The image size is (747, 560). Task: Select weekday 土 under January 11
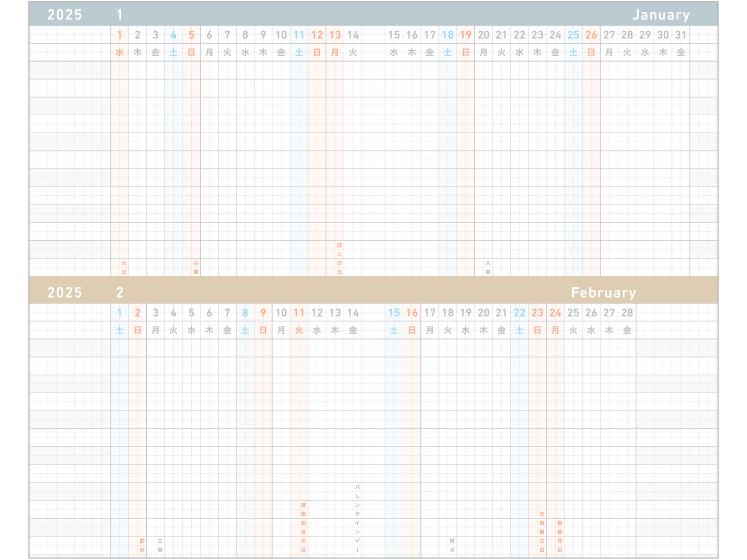pyautogui.click(x=299, y=52)
